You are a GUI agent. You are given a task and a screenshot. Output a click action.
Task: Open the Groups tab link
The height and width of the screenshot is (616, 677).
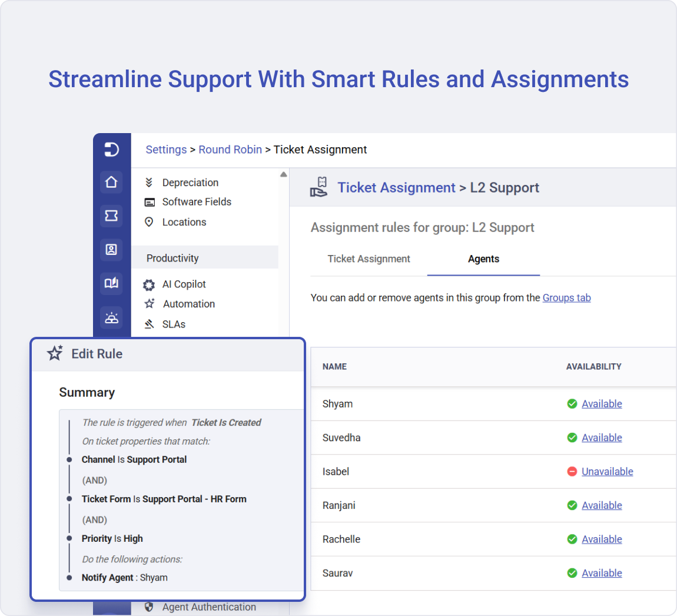pyautogui.click(x=566, y=297)
